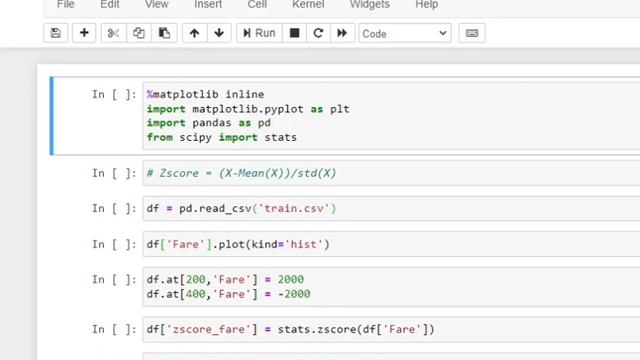Select the In [ ] prompt of histogram cell

pyautogui.click(x=114, y=244)
